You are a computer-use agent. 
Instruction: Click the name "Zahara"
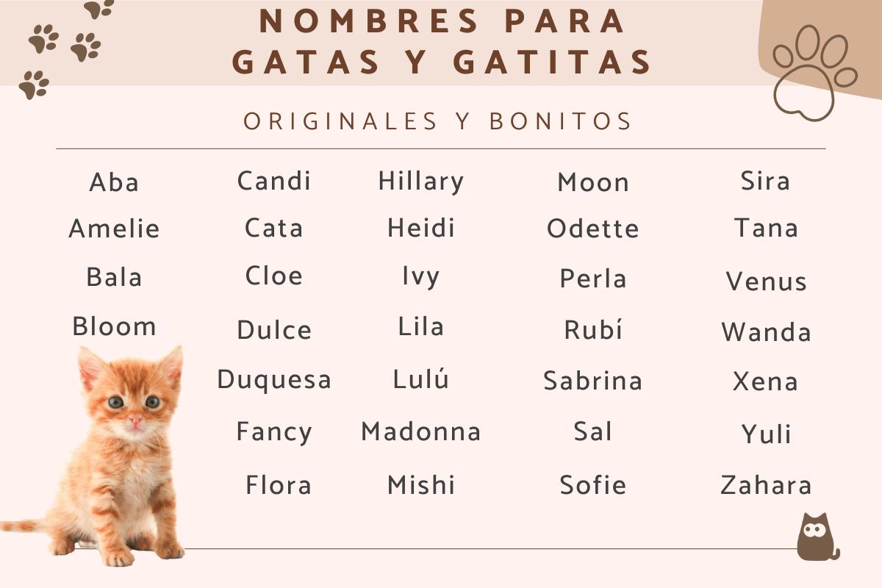[766, 485]
